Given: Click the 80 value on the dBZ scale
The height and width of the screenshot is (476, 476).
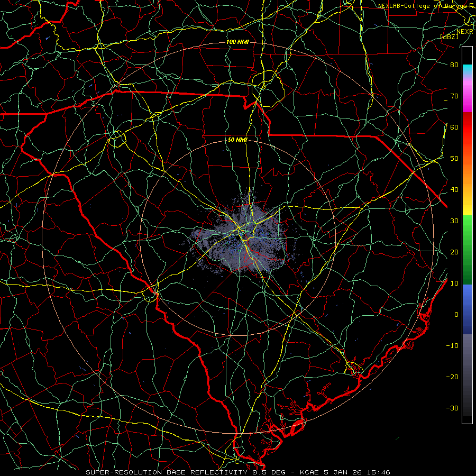Looking at the screenshot, I should (x=454, y=65).
